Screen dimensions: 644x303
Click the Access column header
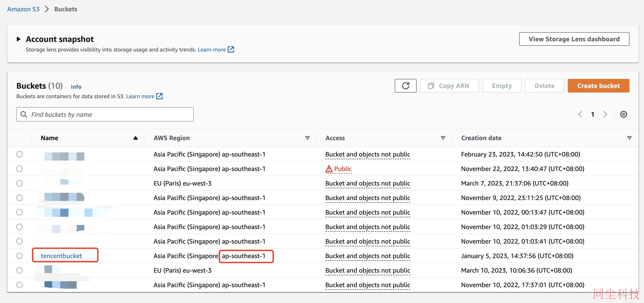[x=335, y=138]
